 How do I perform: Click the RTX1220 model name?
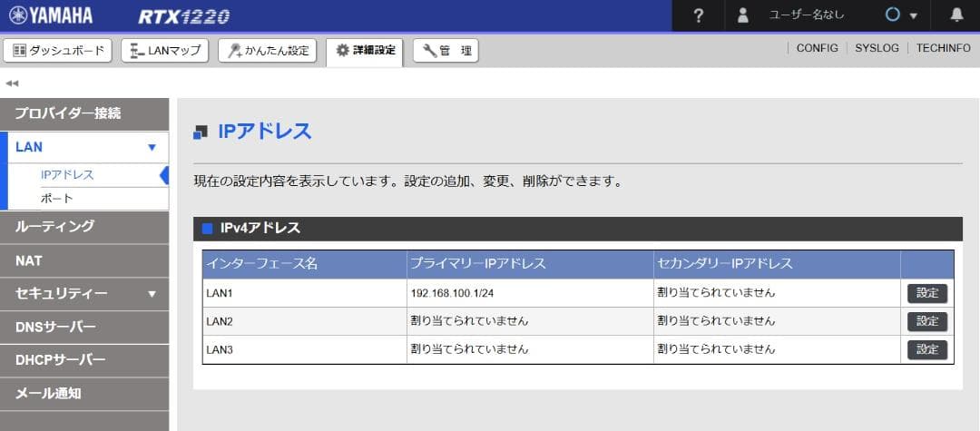click(183, 16)
